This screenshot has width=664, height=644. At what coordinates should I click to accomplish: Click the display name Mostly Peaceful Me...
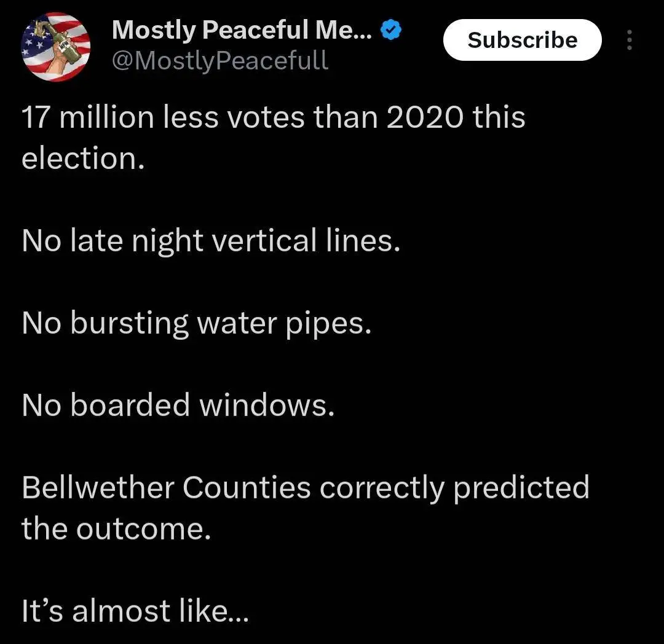point(242,29)
